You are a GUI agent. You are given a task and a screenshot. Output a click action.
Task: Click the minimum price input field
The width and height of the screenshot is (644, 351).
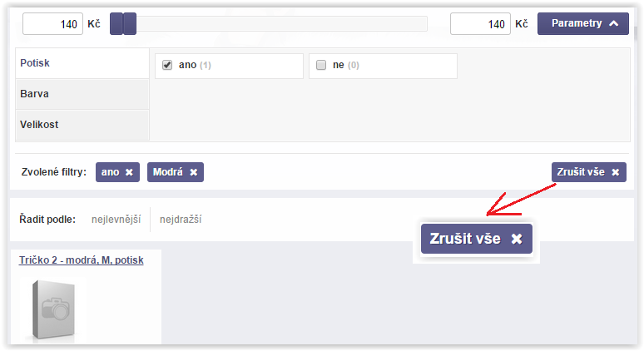tap(52, 24)
